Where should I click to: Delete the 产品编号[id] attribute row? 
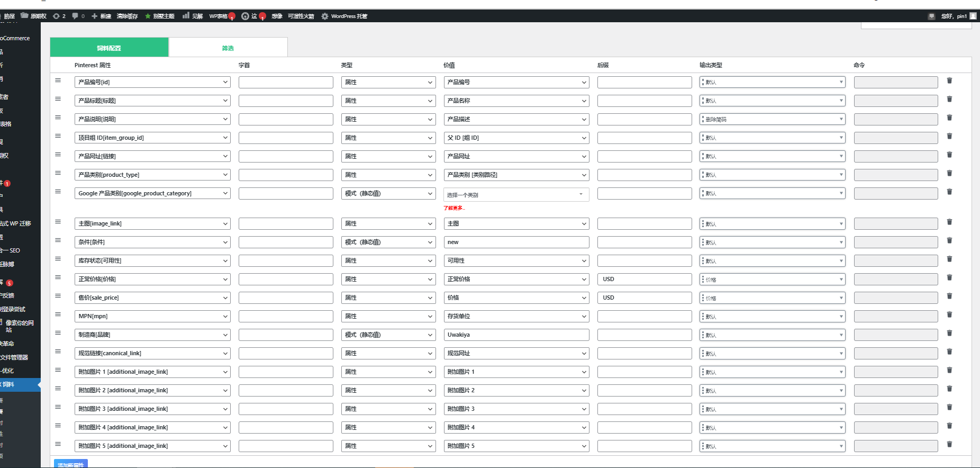click(949, 80)
